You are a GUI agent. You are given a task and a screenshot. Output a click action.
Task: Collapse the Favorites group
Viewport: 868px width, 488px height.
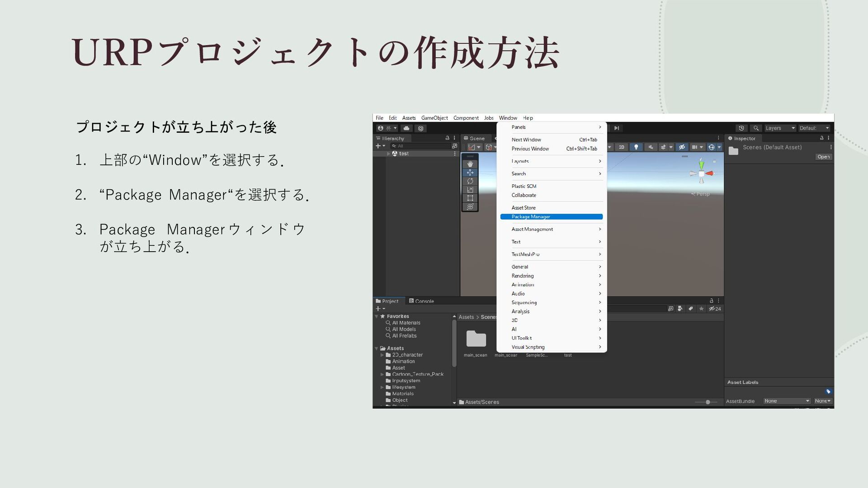tap(377, 316)
